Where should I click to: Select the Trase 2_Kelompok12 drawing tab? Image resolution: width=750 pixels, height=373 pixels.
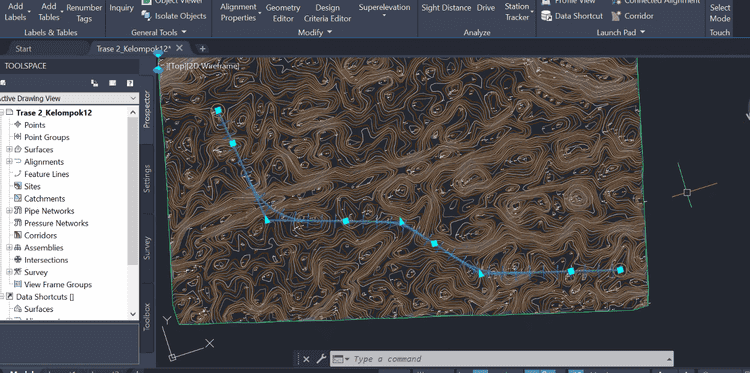point(133,48)
